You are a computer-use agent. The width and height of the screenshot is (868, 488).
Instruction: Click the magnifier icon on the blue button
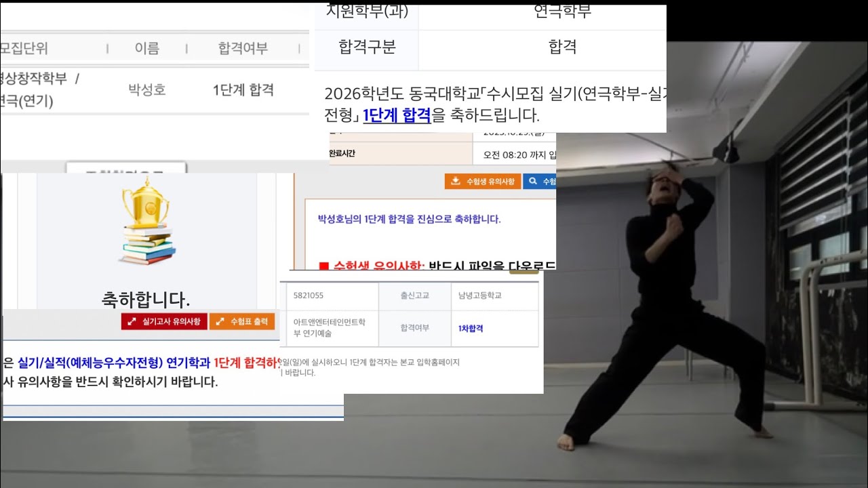click(534, 182)
